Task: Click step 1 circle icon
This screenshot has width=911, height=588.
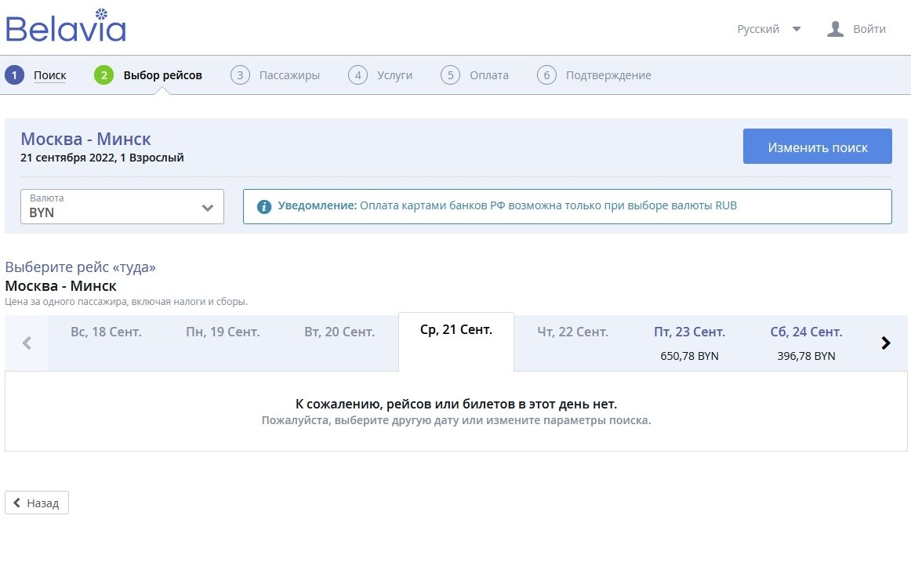Action: pos(15,75)
